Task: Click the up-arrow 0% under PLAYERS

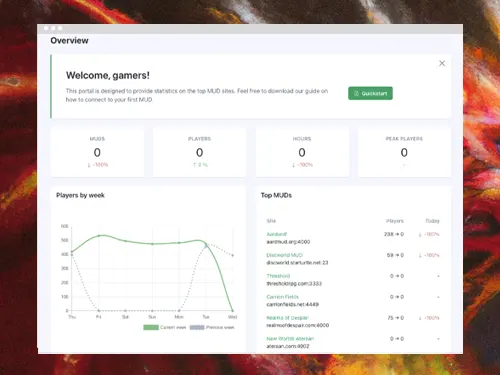Action: point(200,165)
